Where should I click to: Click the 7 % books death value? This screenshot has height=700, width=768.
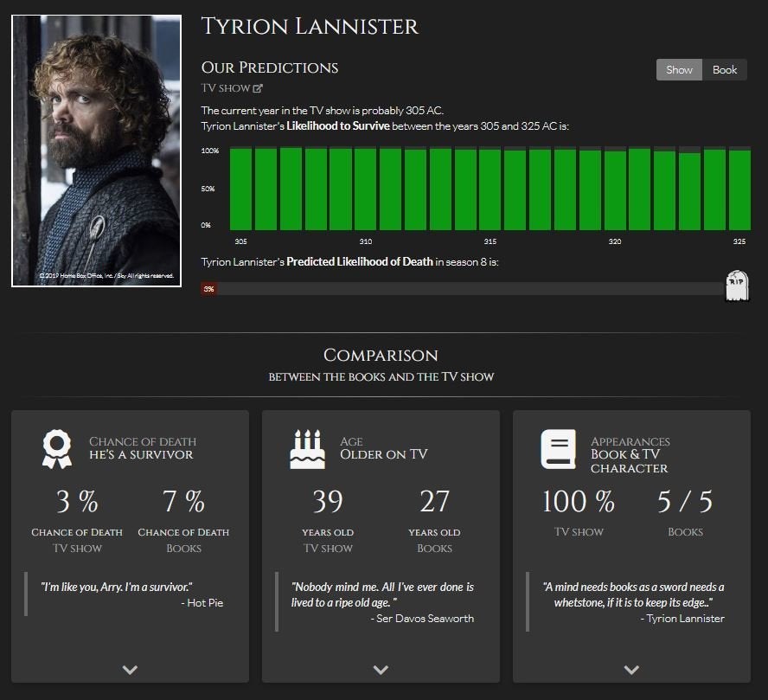click(183, 501)
